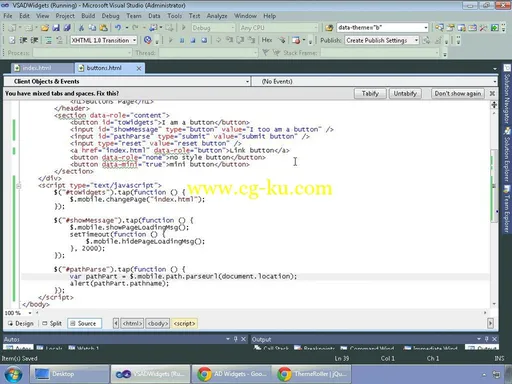Save the current file with the disk icon
Image resolution: width=512 pixels, height=384 pixels.
[x=56, y=28]
